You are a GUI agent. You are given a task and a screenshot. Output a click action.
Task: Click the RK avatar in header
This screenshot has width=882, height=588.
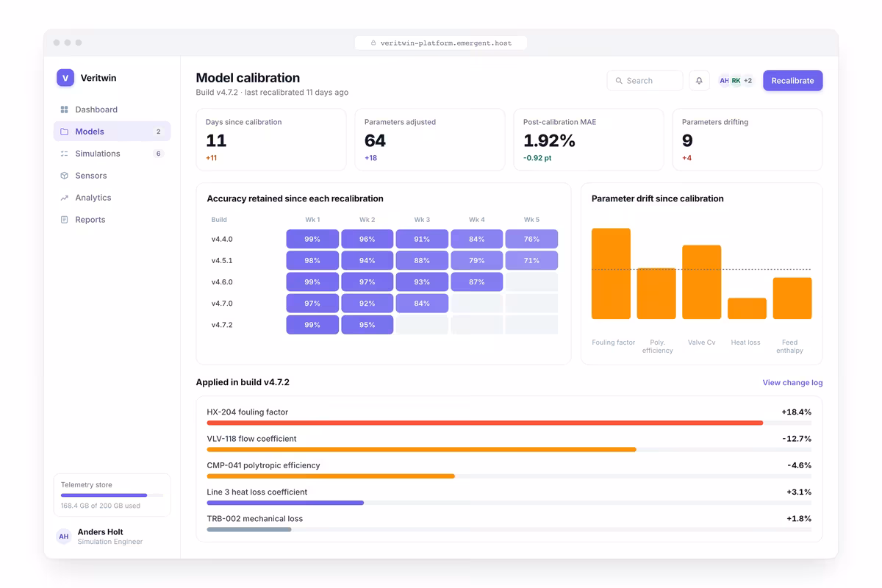pyautogui.click(x=736, y=81)
